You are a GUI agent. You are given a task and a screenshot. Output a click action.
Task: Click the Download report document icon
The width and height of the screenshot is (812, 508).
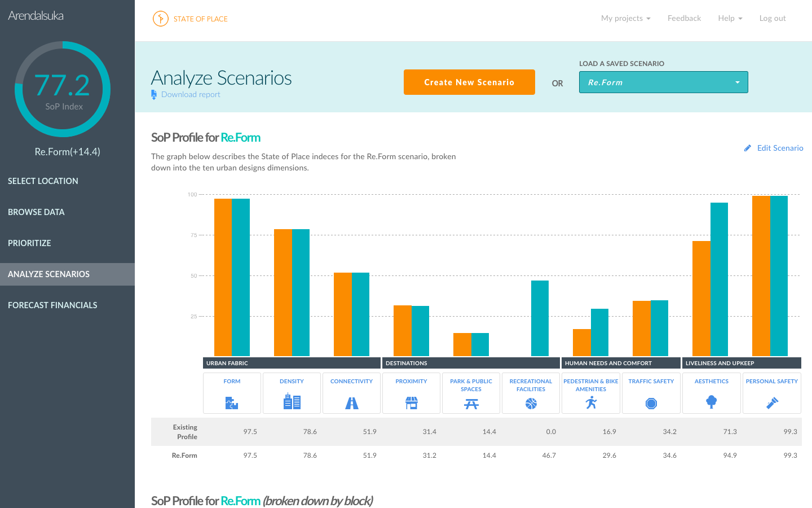coord(154,95)
